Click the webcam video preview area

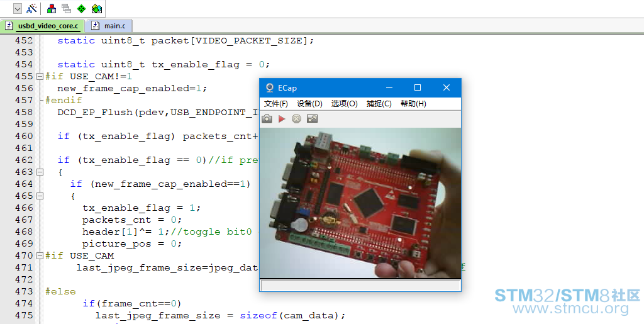[360, 203]
